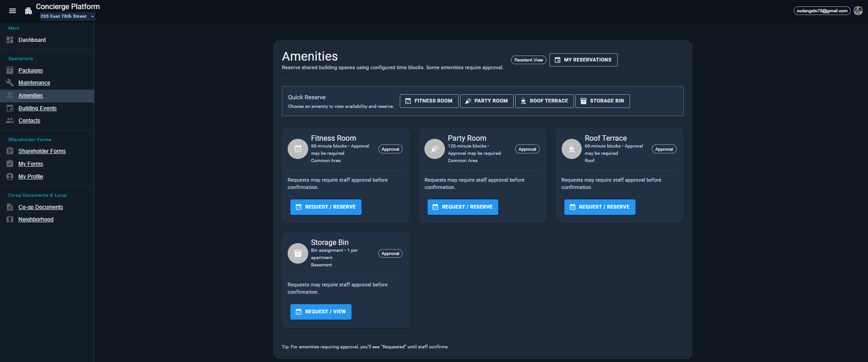Image resolution: width=868 pixels, height=362 pixels.
Task: Click the Neighborhood map icon
Action: coord(10,219)
